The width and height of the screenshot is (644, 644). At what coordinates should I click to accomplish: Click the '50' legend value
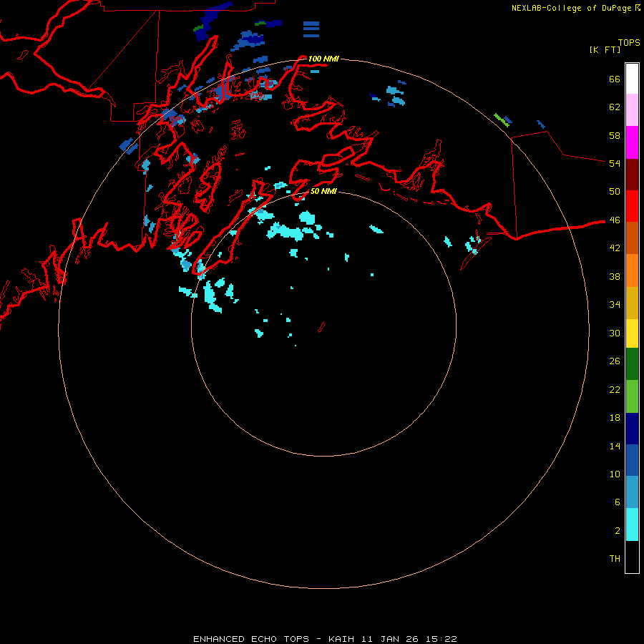point(615,192)
